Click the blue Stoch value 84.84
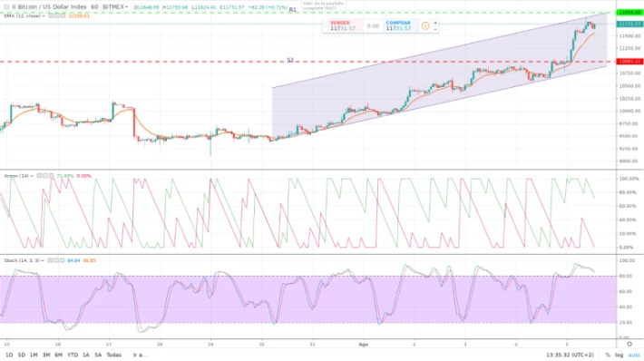 tap(73, 260)
